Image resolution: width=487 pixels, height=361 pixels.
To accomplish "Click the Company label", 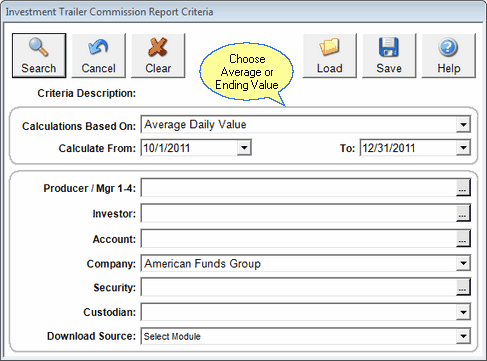I will 111,264.
